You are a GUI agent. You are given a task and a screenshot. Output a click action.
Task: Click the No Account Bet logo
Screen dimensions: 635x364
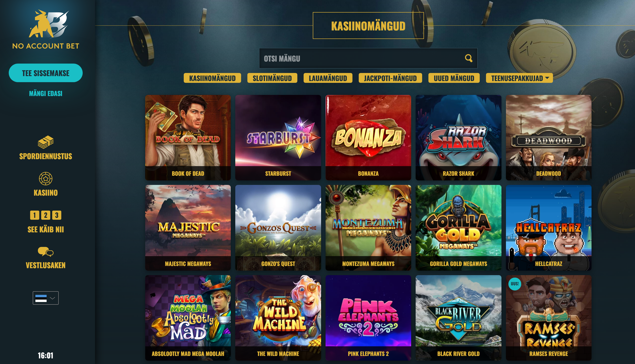click(x=46, y=29)
